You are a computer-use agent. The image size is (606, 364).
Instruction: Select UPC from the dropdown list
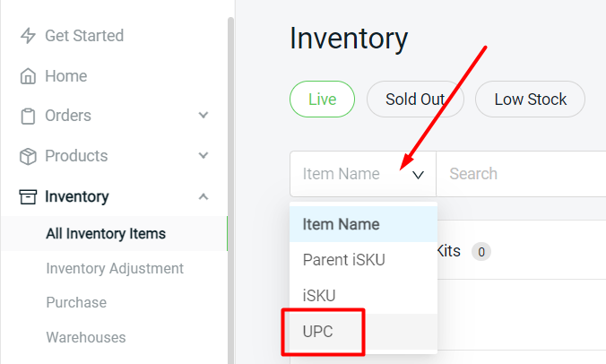pos(363,332)
